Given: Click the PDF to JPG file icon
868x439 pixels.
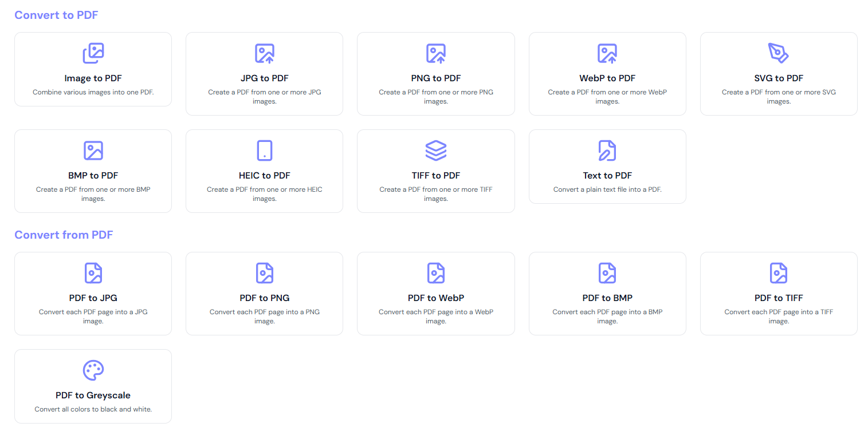Looking at the screenshot, I should point(93,273).
